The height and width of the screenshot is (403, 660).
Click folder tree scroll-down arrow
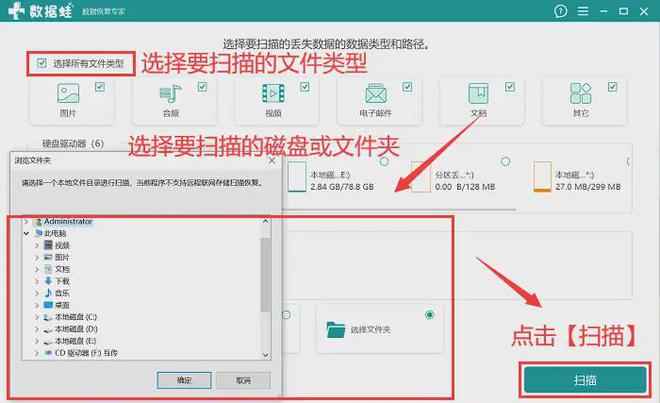click(266, 355)
